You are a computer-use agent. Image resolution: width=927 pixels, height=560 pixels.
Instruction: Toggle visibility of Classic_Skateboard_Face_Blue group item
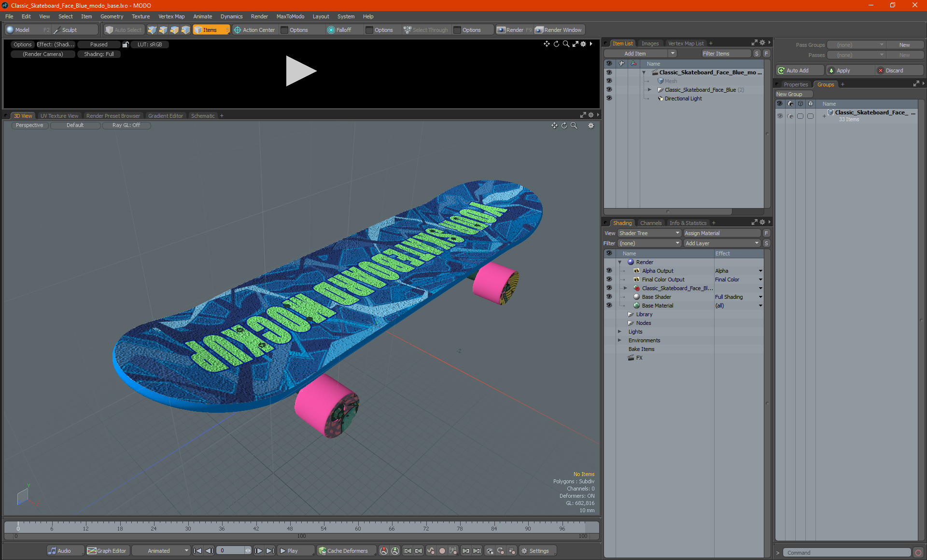coord(609,90)
